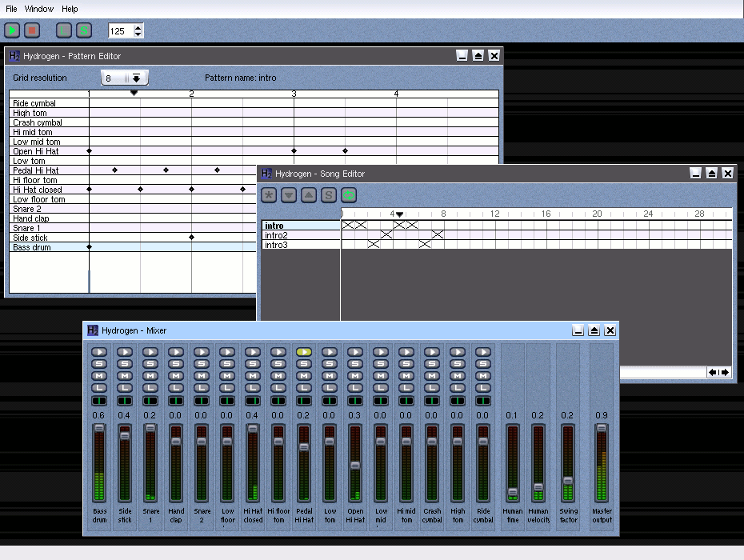Play the Hi mid tom sample in Mixer
The height and width of the screenshot is (560, 744).
point(406,352)
